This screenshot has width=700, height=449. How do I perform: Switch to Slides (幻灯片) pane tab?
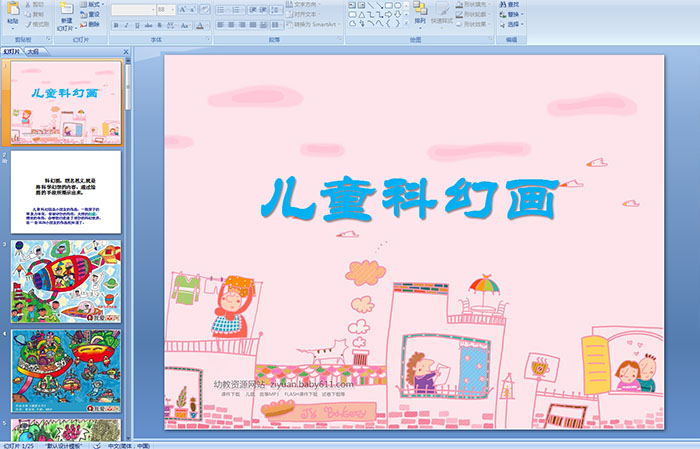point(12,52)
